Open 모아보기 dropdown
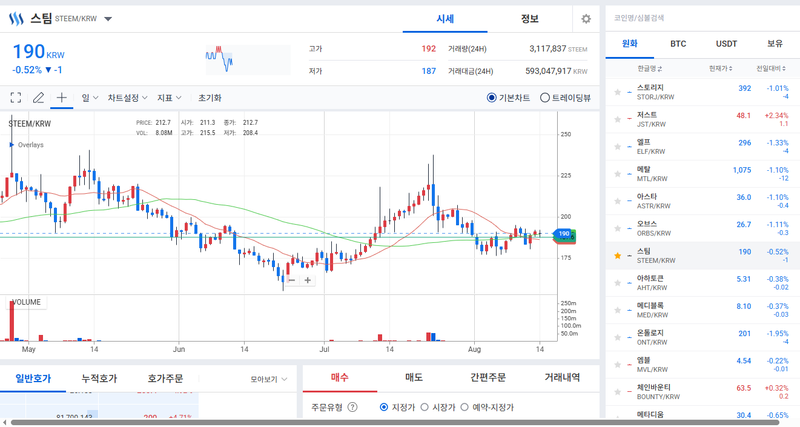 (x=269, y=379)
